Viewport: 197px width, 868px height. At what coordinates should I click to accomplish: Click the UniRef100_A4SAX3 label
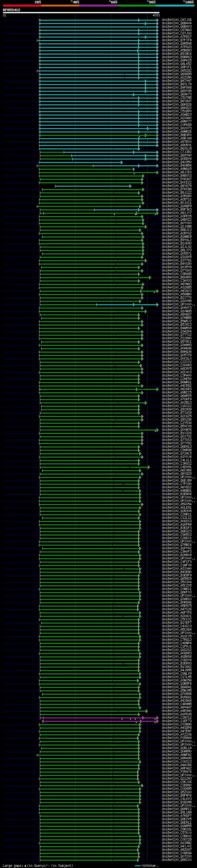coord(177,291)
